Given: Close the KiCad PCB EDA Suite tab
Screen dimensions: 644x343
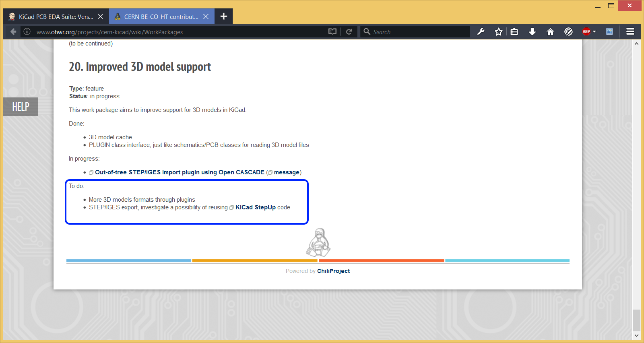Looking at the screenshot, I should [101, 17].
